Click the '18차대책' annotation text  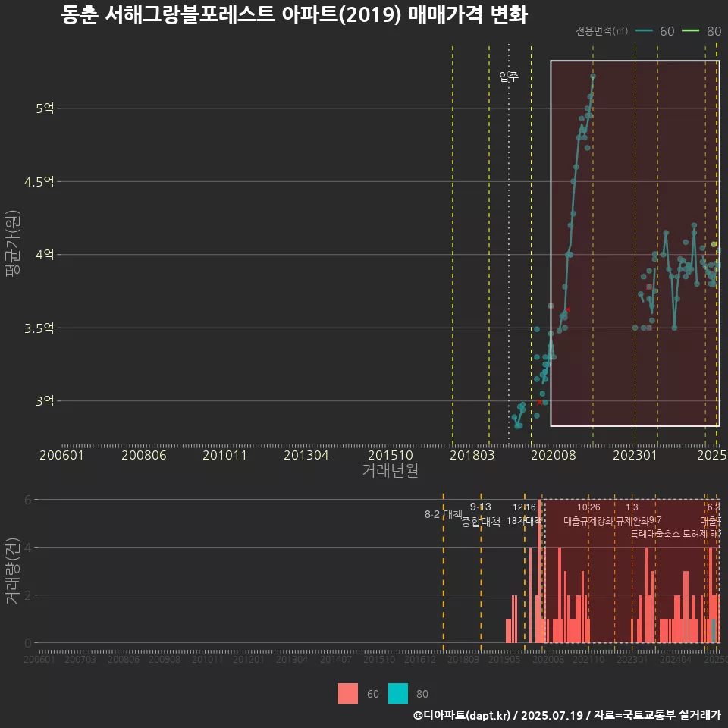[524, 520]
